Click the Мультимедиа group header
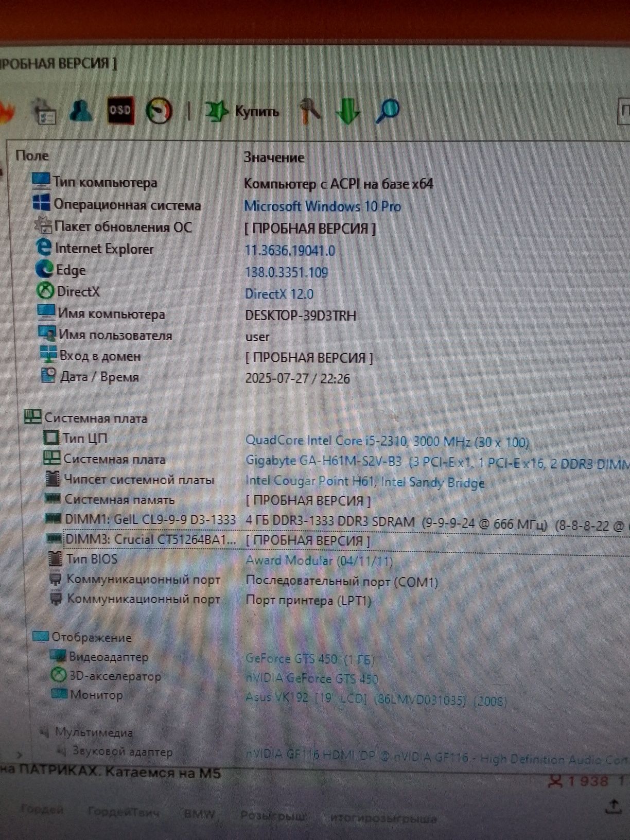The image size is (630, 840). [87, 732]
